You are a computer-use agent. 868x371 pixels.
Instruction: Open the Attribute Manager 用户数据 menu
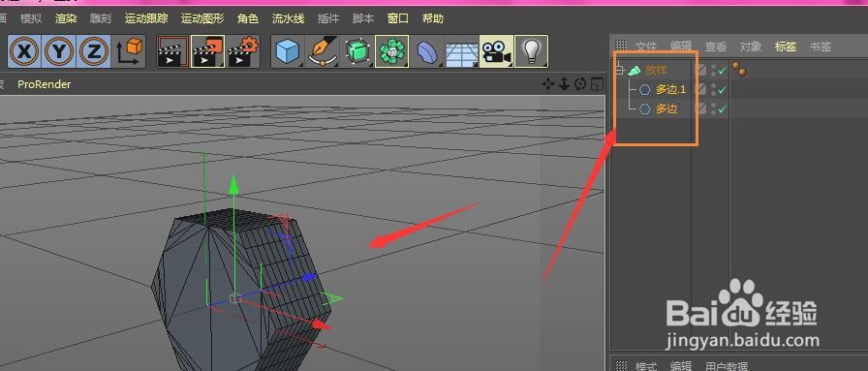(x=727, y=366)
